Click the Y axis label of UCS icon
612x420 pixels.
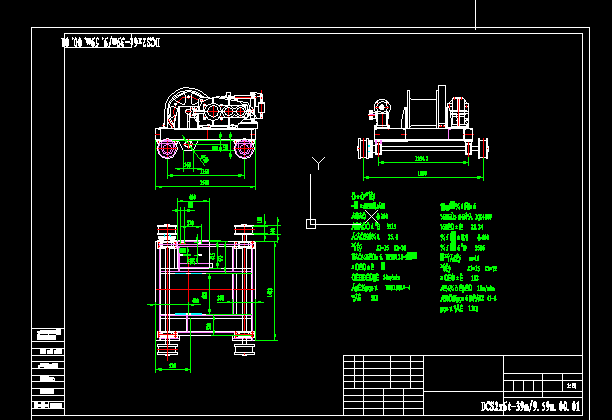(318, 162)
